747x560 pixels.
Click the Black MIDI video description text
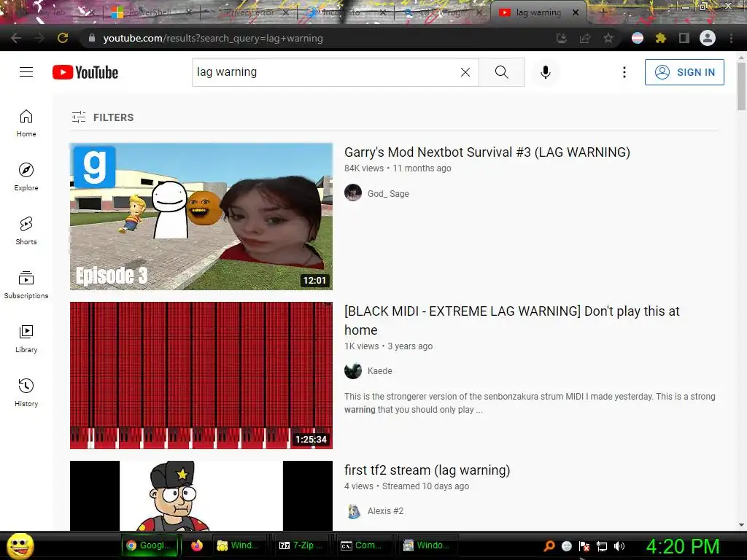(x=530, y=402)
